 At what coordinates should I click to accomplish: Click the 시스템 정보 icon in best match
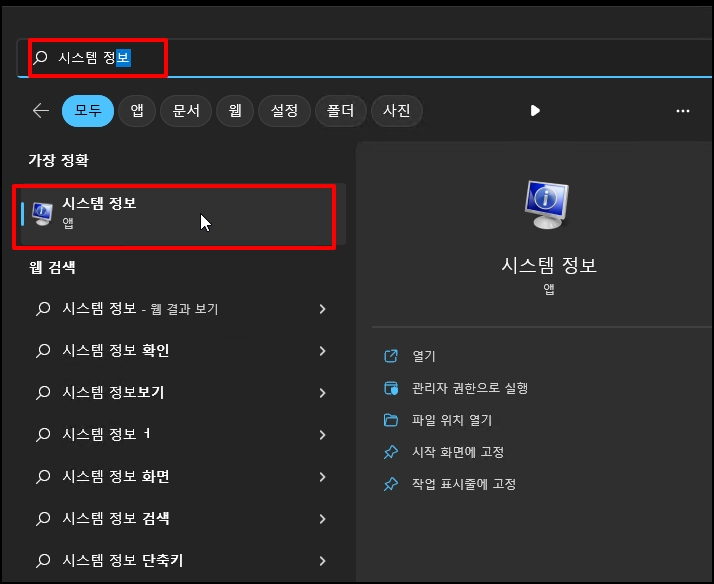click(42, 214)
